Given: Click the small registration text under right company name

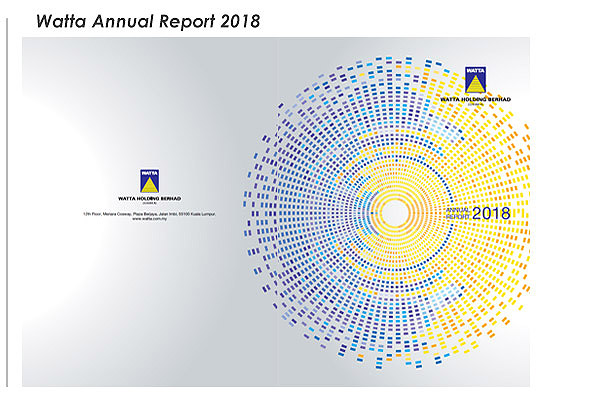Looking at the screenshot, I should (475, 104).
